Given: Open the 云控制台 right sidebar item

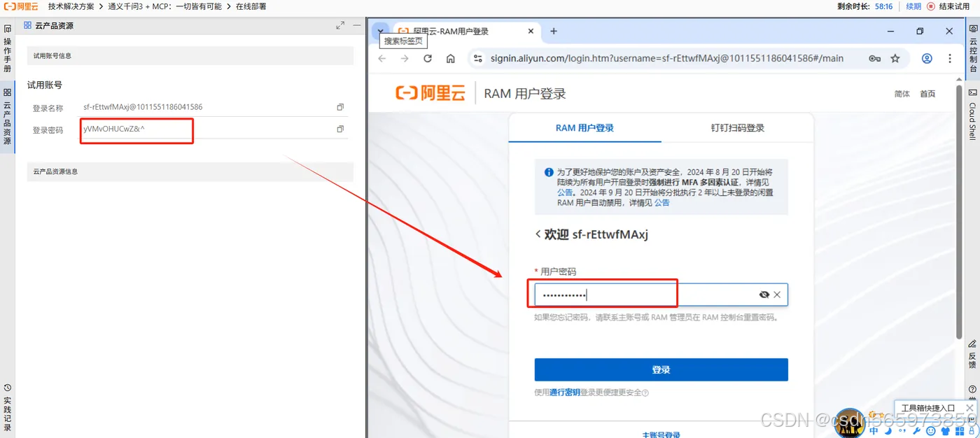Looking at the screenshot, I should [x=973, y=49].
